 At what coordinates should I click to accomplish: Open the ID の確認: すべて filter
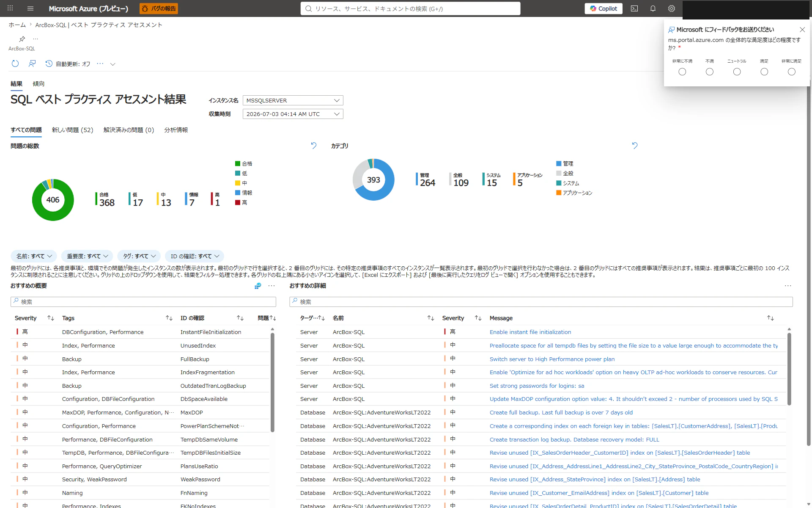pos(195,256)
